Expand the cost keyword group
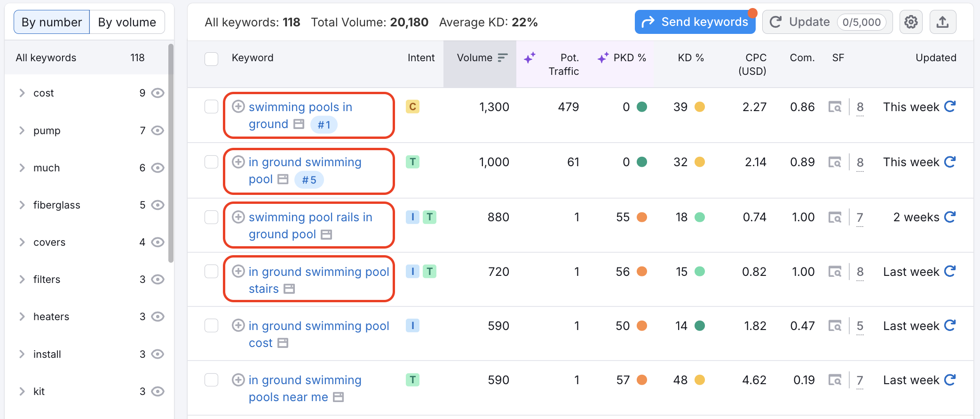 (22, 93)
